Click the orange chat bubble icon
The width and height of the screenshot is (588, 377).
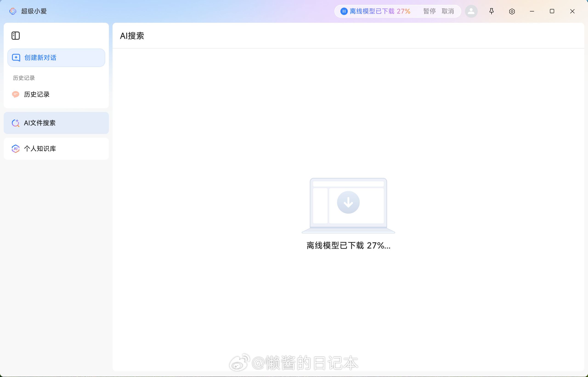click(x=15, y=94)
